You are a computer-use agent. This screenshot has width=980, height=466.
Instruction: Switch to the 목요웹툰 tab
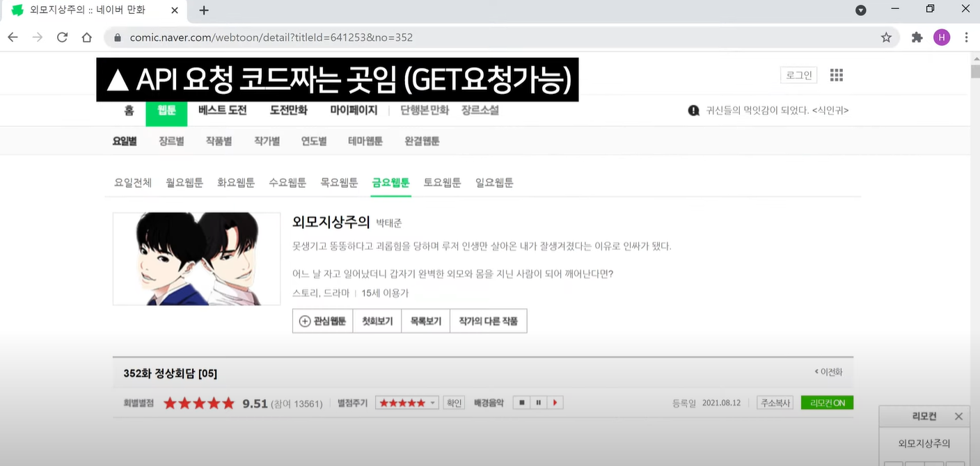point(339,183)
